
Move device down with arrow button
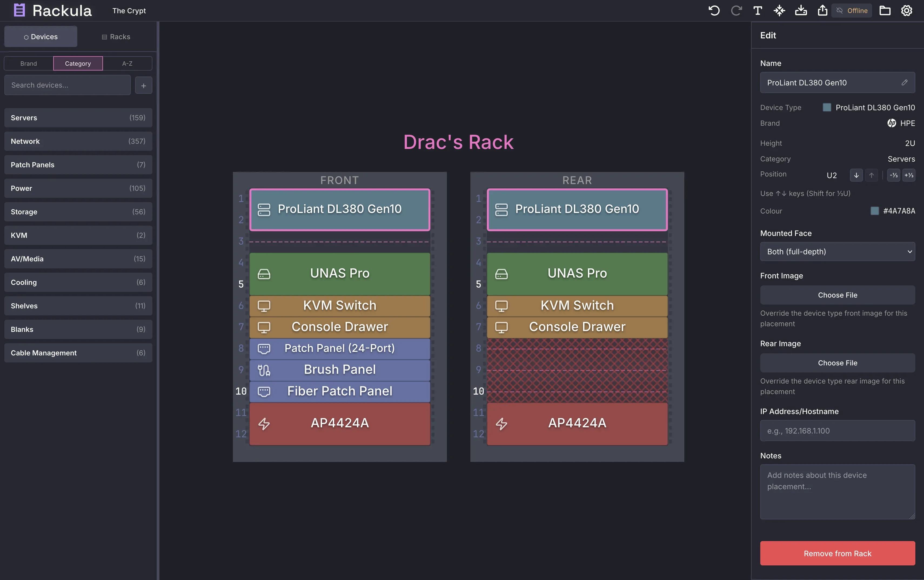click(x=856, y=175)
